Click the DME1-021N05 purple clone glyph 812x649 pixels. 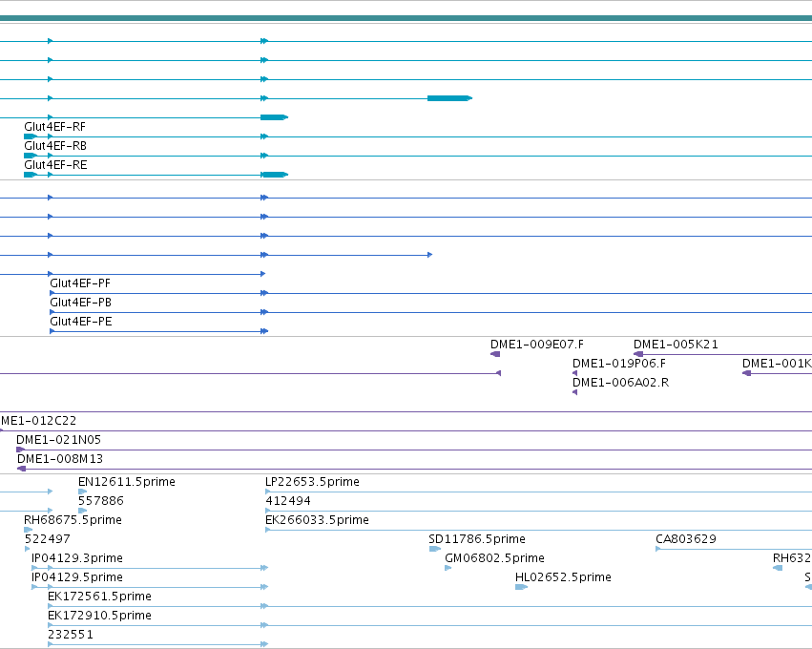click(x=21, y=450)
